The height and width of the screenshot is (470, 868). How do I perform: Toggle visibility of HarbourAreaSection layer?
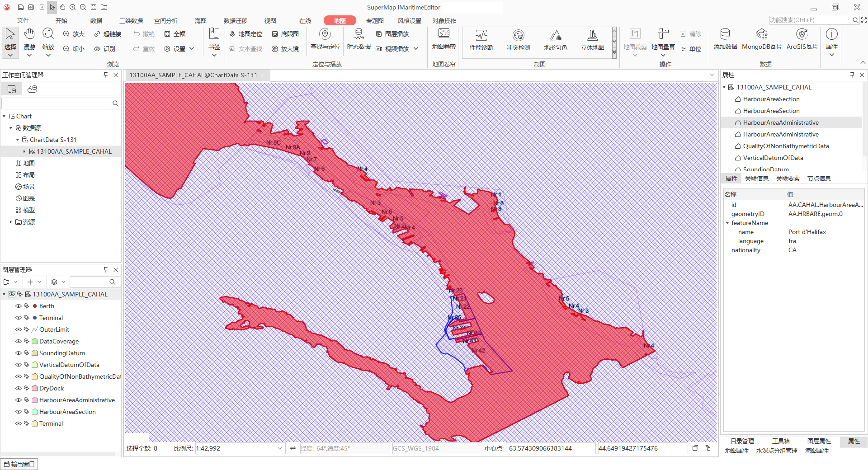19,412
